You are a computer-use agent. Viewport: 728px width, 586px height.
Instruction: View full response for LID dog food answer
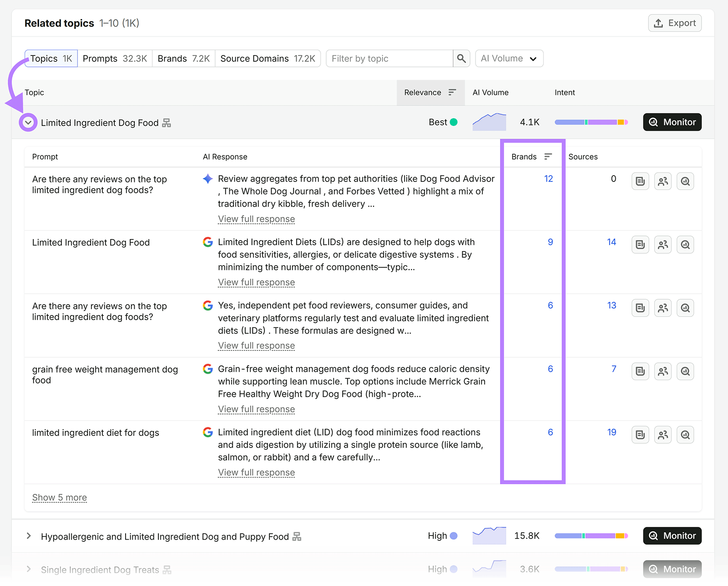pyautogui.click(x=256, y=472)
